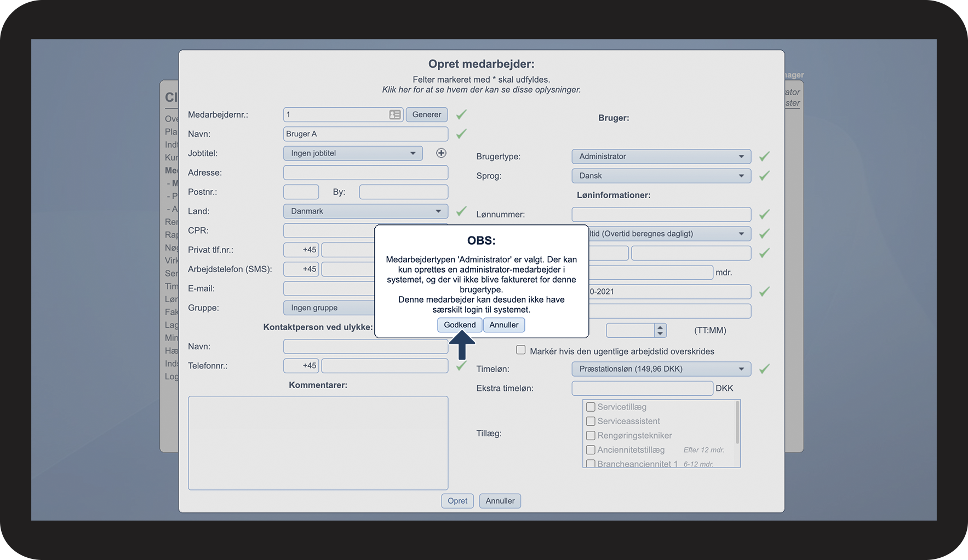Click the time stepper arrows near TT:MM
The width and height of the screenshot is (968, 560).
point(660,330)
